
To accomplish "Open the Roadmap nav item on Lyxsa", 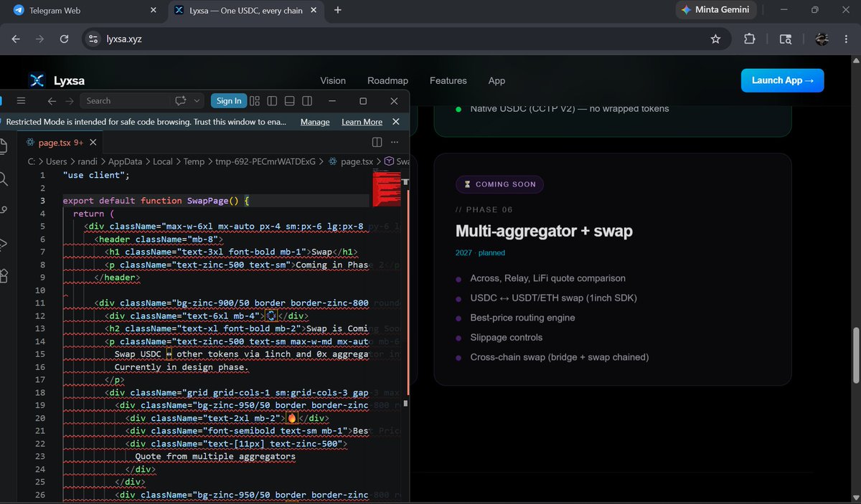I will point(387,80).
